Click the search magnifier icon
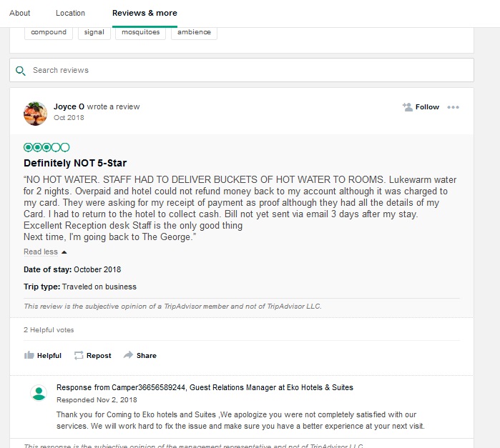500x448 pixels. pos(21,71)
